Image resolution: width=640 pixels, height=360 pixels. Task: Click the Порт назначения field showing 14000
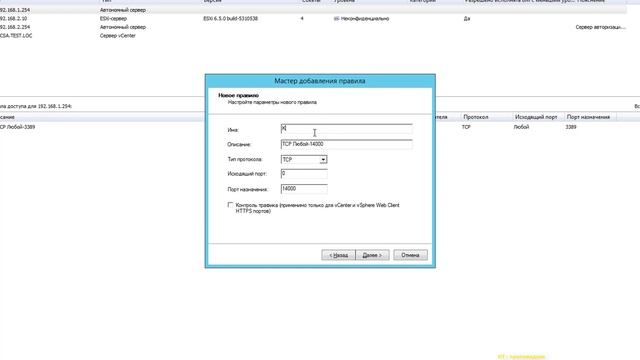tap(304, 189)
